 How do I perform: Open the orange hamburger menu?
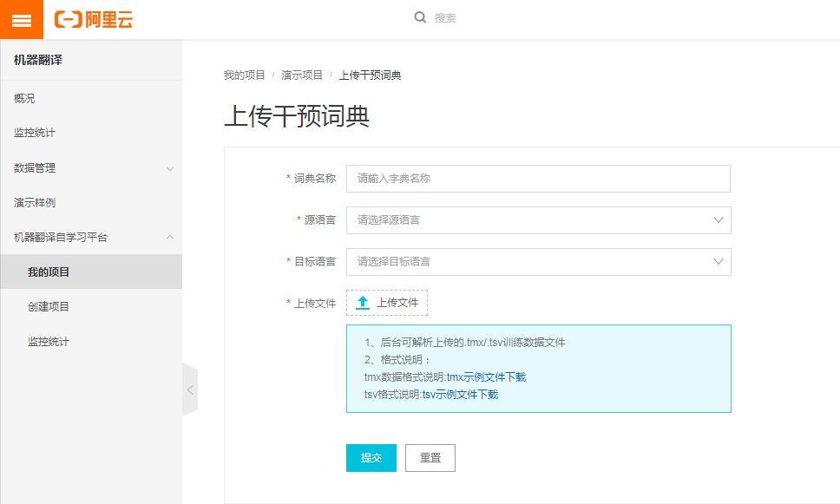click(22, 19)
